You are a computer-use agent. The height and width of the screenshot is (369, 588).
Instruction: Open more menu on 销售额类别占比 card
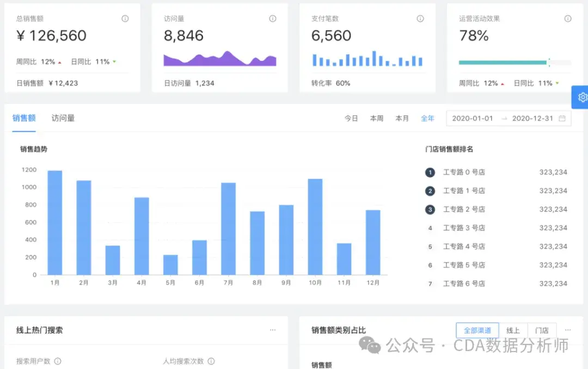click(x=568, y=330)
